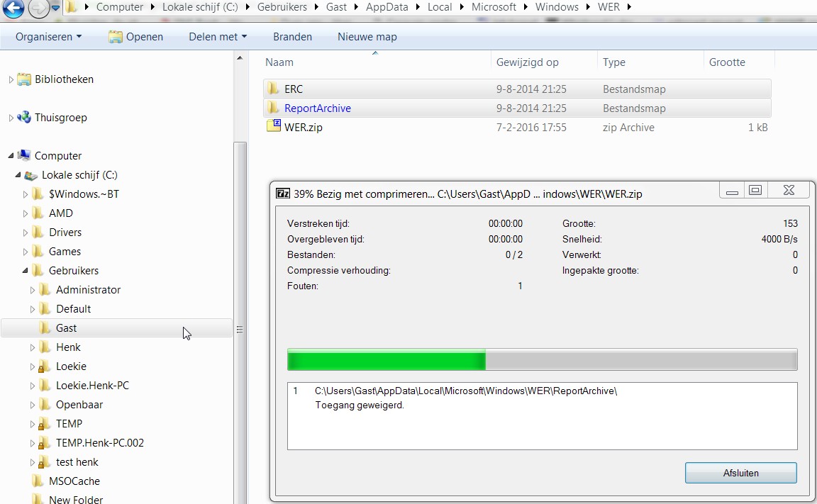817x504 pixels.
Task: Click the $Windows.~BT folder icon
Action: [38, 194]
